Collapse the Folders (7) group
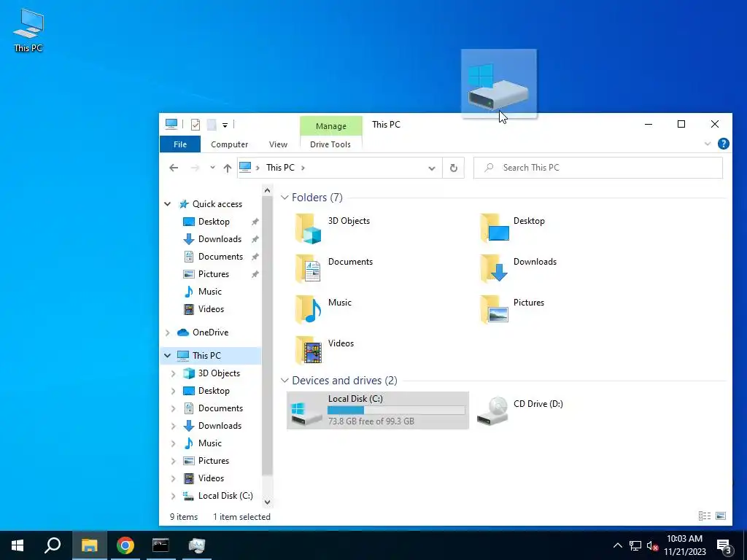The height and width of the screenshot is (560, 747). pos(285,197)
